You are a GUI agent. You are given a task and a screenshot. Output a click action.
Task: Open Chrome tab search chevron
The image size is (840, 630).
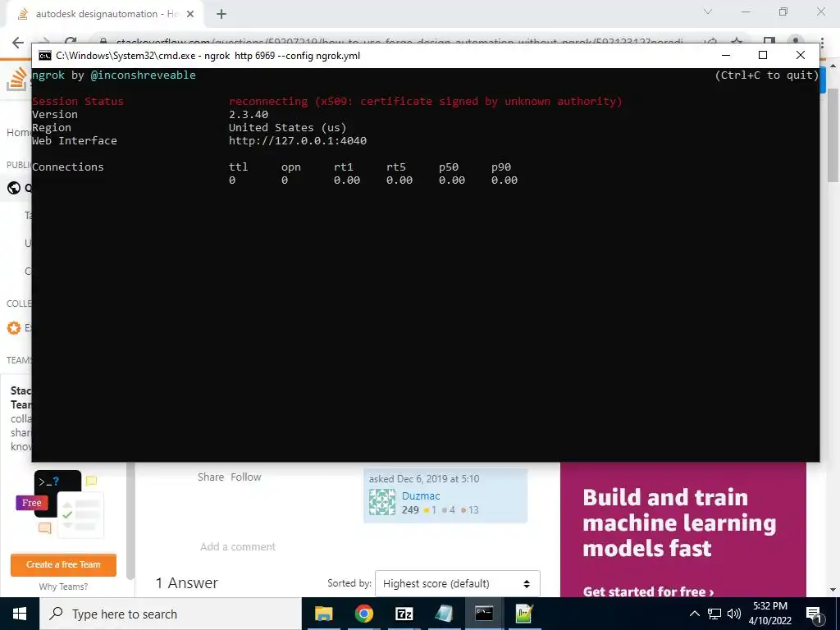708,11
